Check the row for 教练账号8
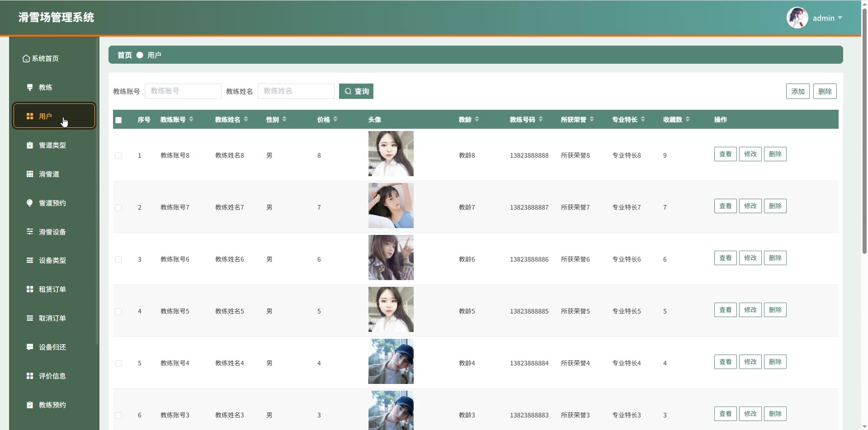The width and height of the screenshot is (868, 430). [x=118, y=156]
